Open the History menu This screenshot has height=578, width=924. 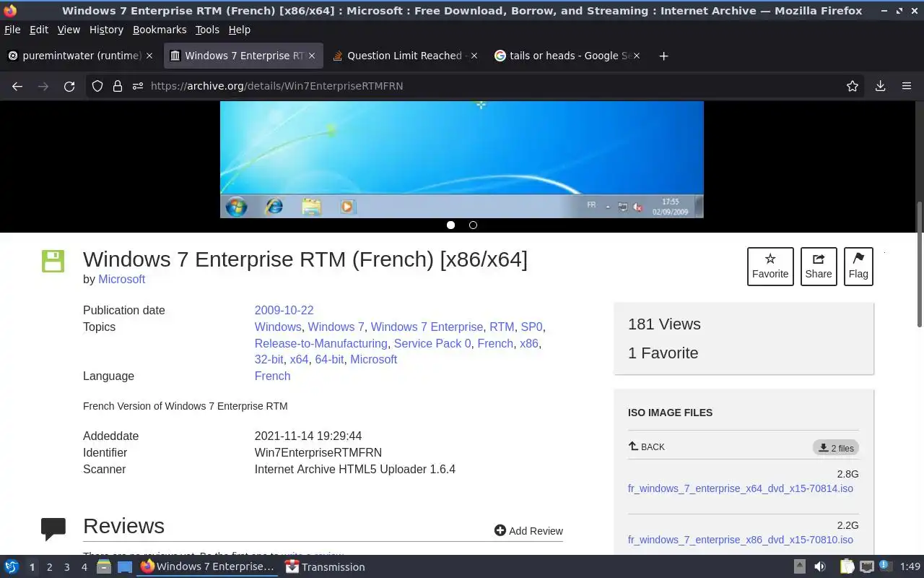pyautogui.click(x=106, y=30)
